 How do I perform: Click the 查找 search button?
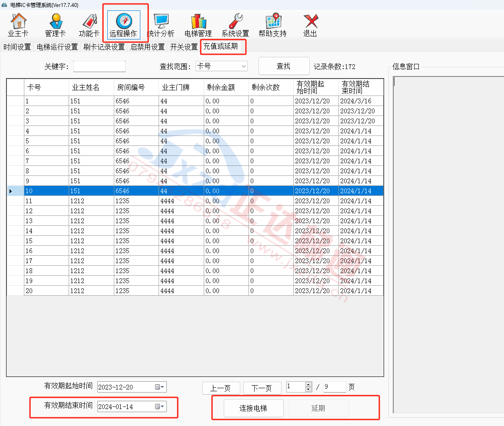[x=284, y=66]
